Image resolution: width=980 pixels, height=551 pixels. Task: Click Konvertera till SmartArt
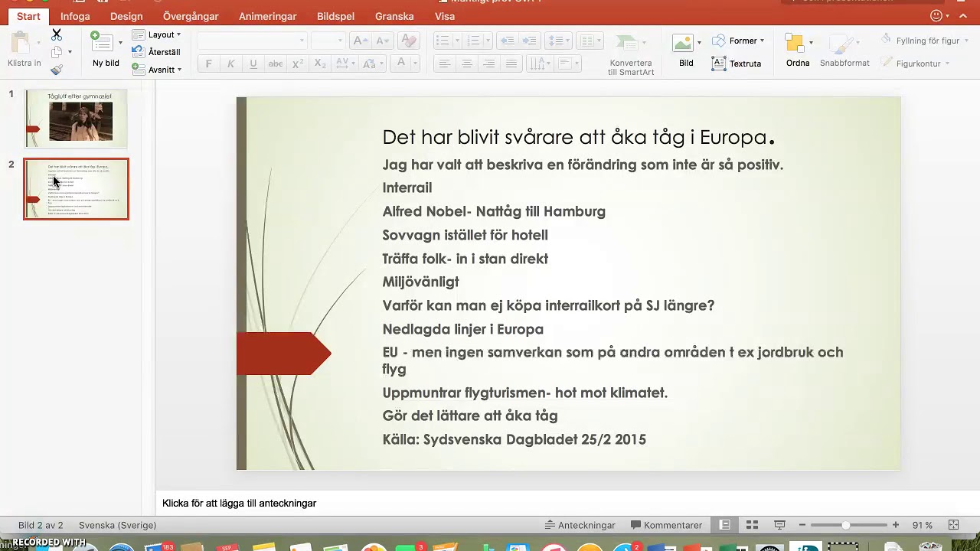631,54
